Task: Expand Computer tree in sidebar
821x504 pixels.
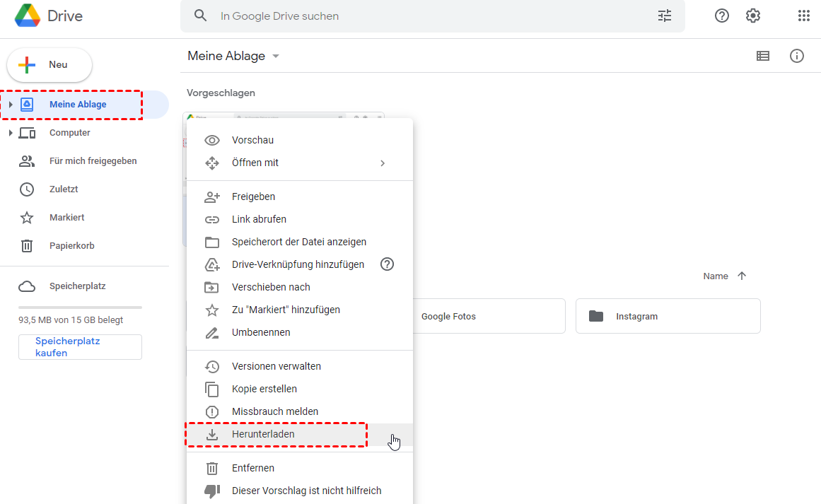Action: pos(11,133)
